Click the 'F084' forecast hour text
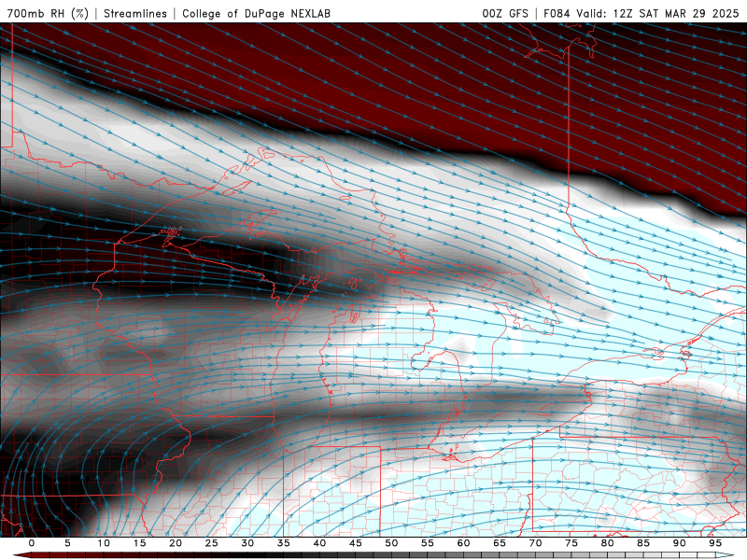Image resolution: width=747 pixels, height=560 pixels. 557,13
